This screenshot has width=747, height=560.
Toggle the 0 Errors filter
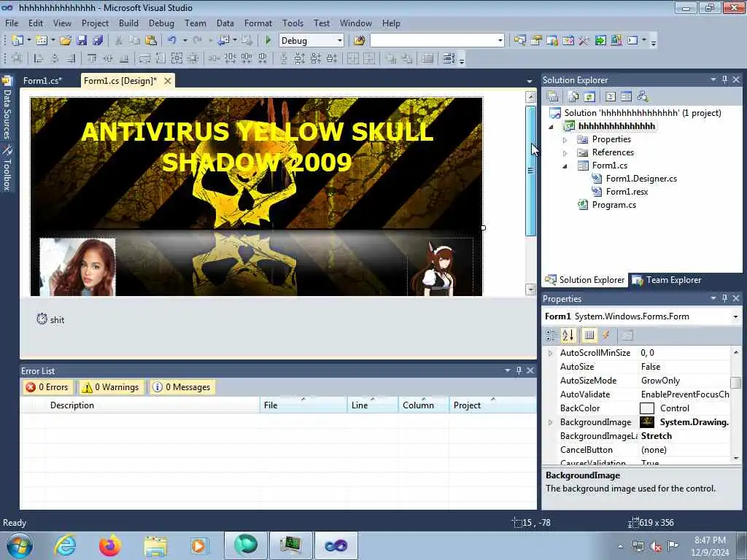pos(47,387)
